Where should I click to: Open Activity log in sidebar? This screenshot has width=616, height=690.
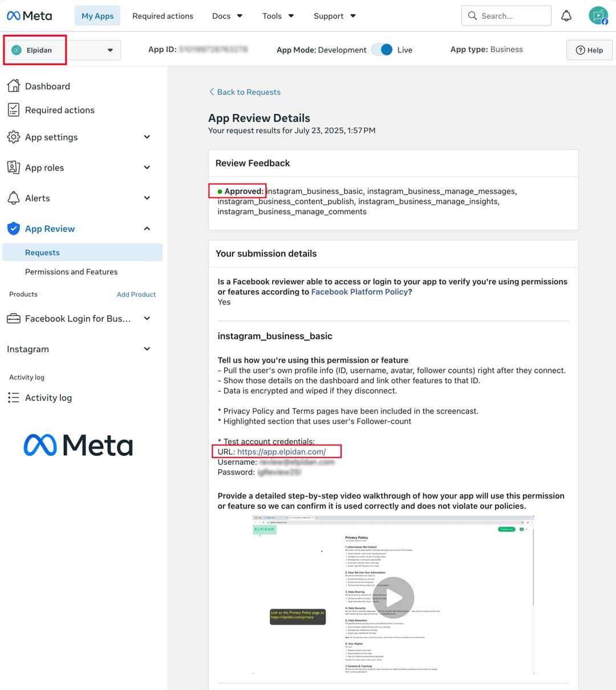48,397
